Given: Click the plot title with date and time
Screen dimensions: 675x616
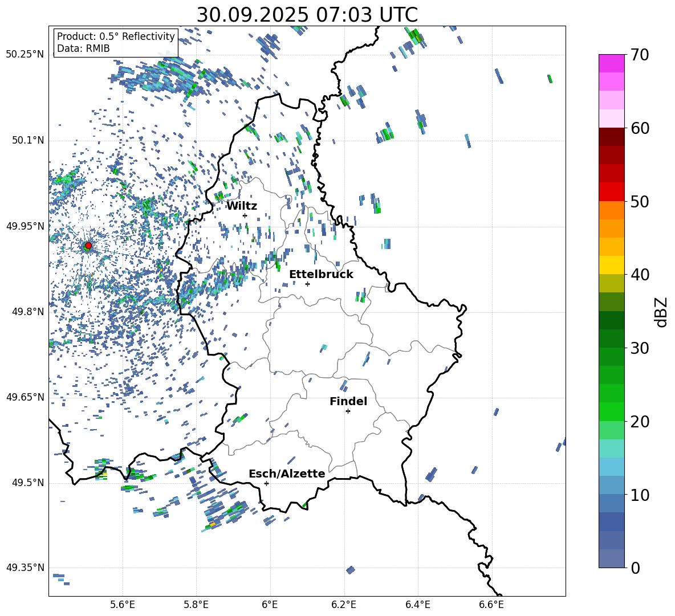Looking at the screenshot, I should click(x=307, y=14).
